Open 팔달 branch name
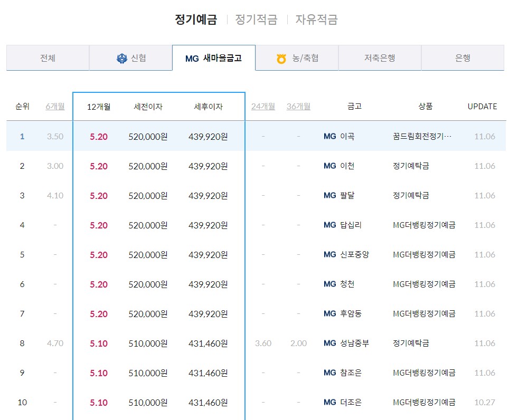Image resolution: width=509 pixels, height=420 pixels. tap(347, 195)
